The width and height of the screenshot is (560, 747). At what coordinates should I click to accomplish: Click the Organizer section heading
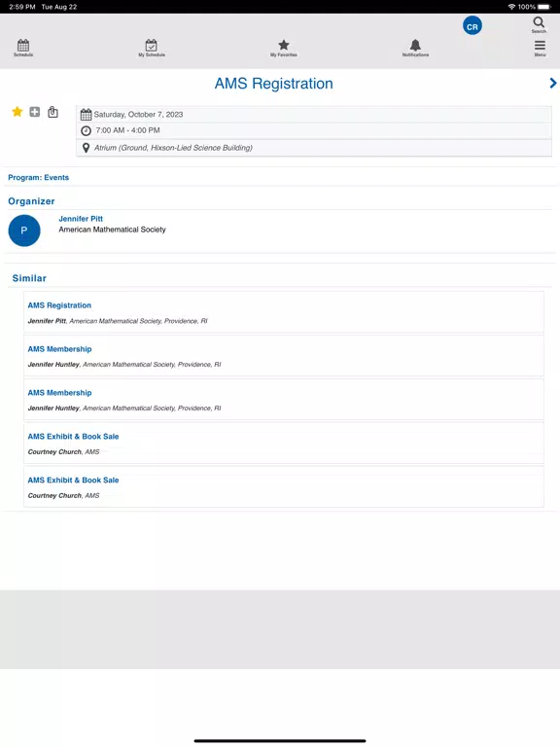click(x=31, y=201)
